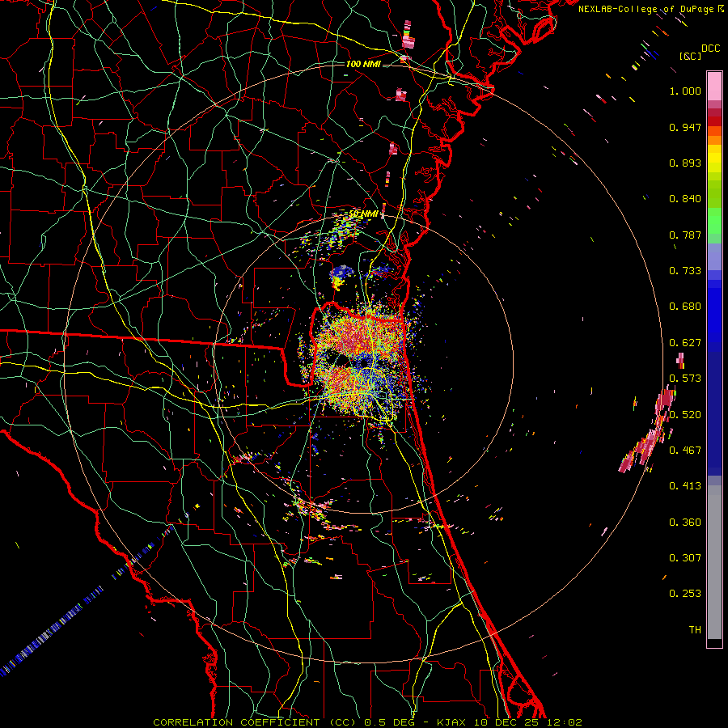
Task: Select the 0.680 scale value
Action: click(685, 307)
